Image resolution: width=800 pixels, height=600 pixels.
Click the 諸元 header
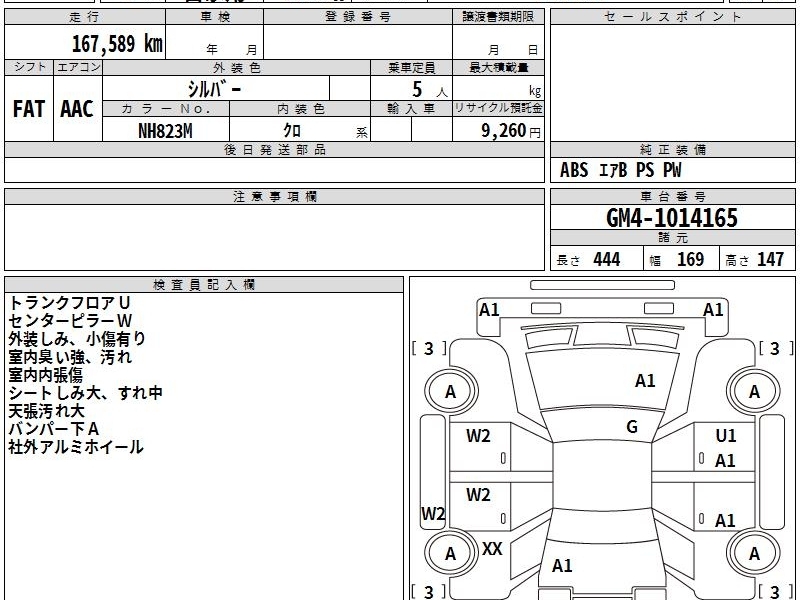coord(672,238)
